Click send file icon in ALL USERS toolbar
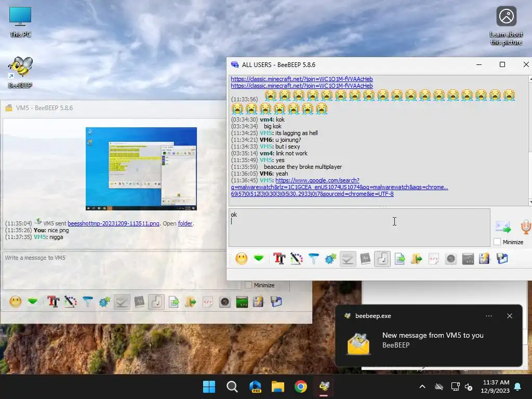Image resolution: width=532 pixels, height=399 pixels. click(x=400, y=259)
